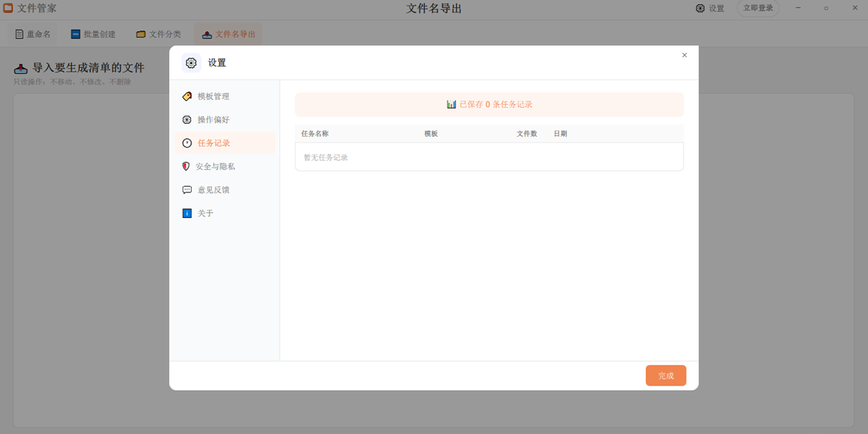Open the 意见反馈 section
Screen dimensions: 868x434
pos(225,190)
